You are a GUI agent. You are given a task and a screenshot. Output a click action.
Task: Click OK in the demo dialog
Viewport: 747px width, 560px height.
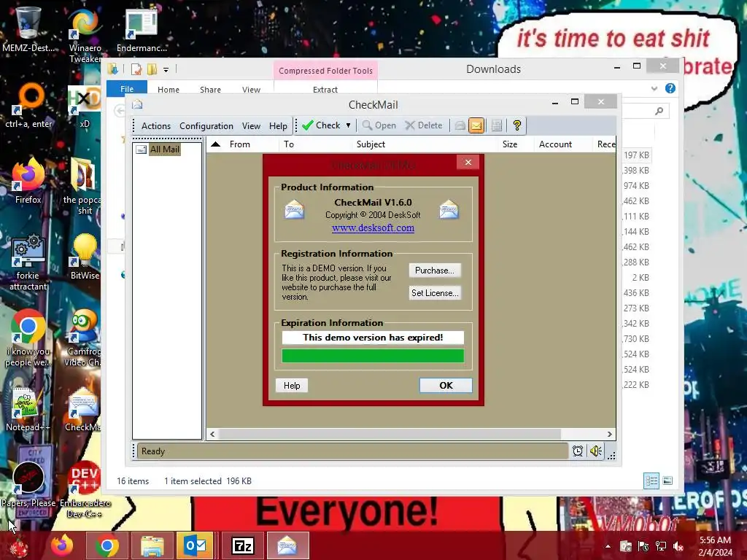(x=446, y=386)
